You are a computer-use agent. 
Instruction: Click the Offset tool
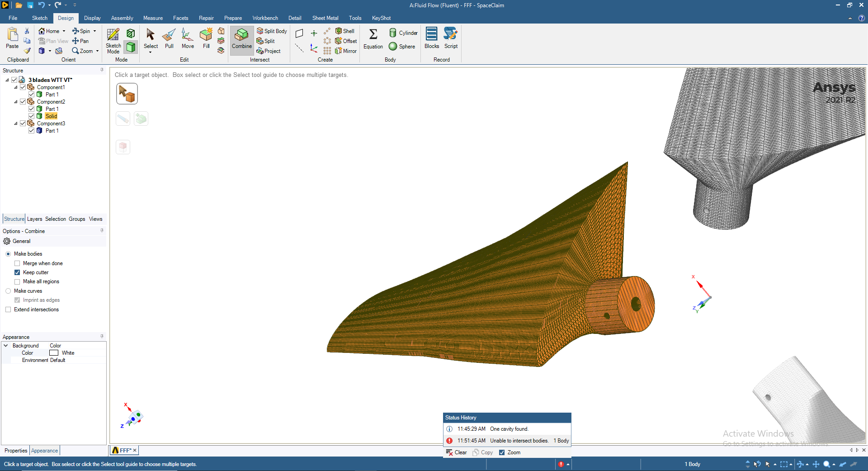coord(346,41)
